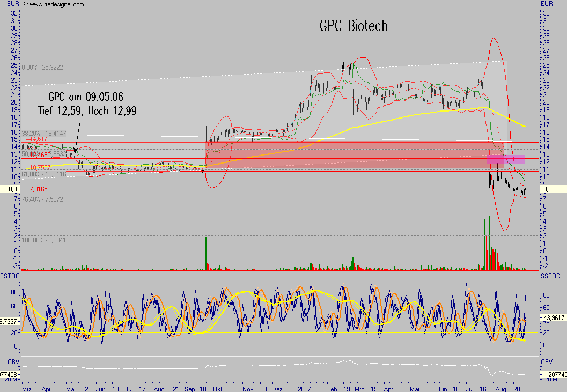Select the 'GPC am 09.05.06' annotation line

(x=86, y=97)
